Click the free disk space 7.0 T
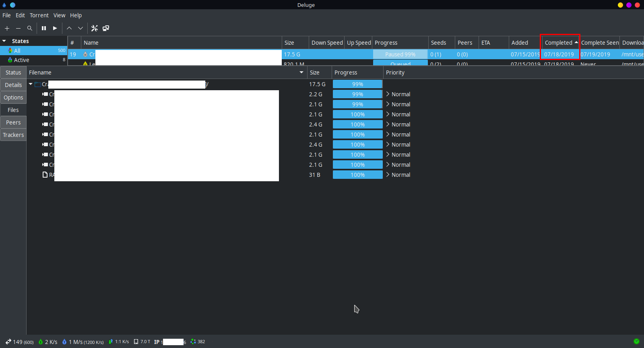 tap(142, 342)
